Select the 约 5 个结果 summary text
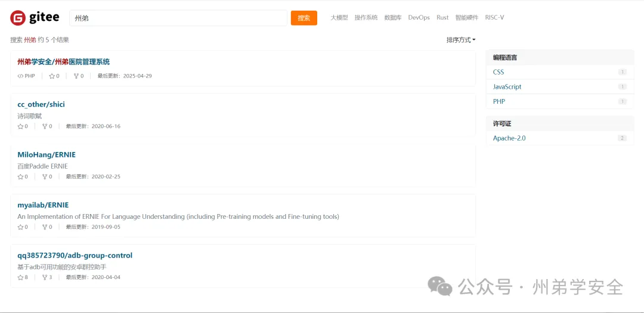 [x=54, y=40]
